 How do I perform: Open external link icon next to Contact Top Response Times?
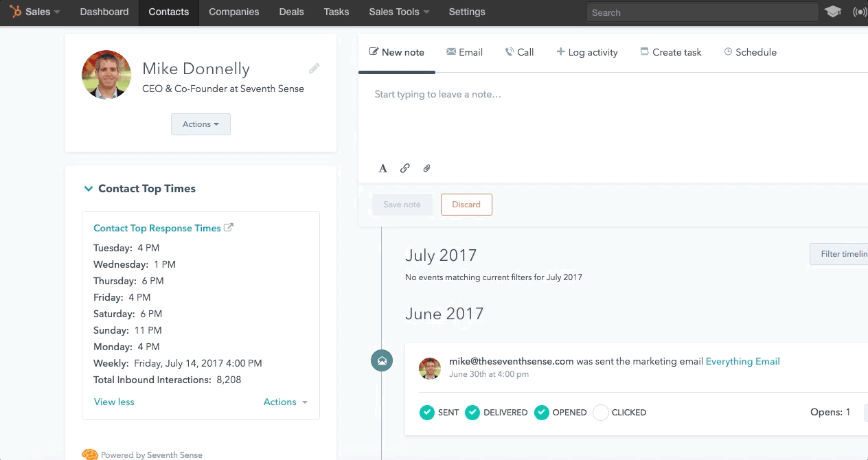(x=229, y=228)
